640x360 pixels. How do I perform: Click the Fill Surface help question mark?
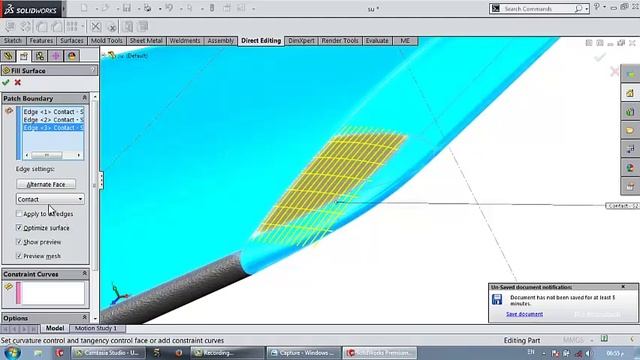tap(93, 70)
